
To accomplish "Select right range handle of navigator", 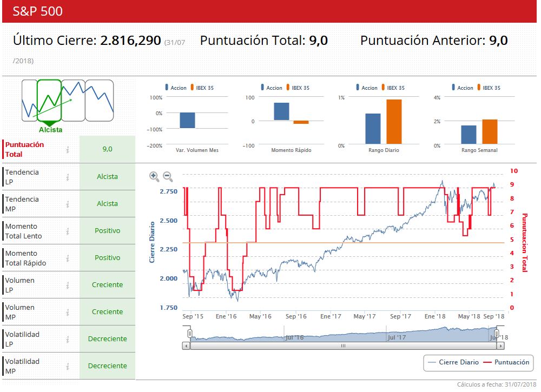I will pyautogui.click(x=497, y=333).
